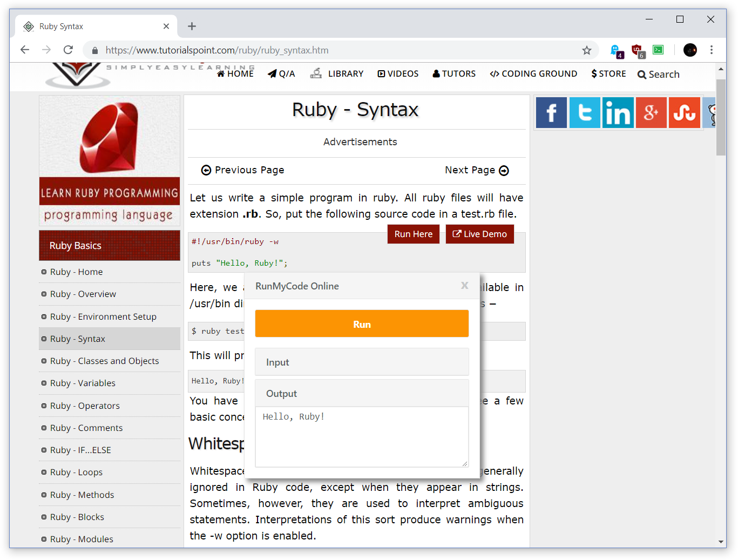Image resolution: width=738 pixels, height=560 pixels.
Task: Open the green terminal extension icon
Action: tap(658, 50)
